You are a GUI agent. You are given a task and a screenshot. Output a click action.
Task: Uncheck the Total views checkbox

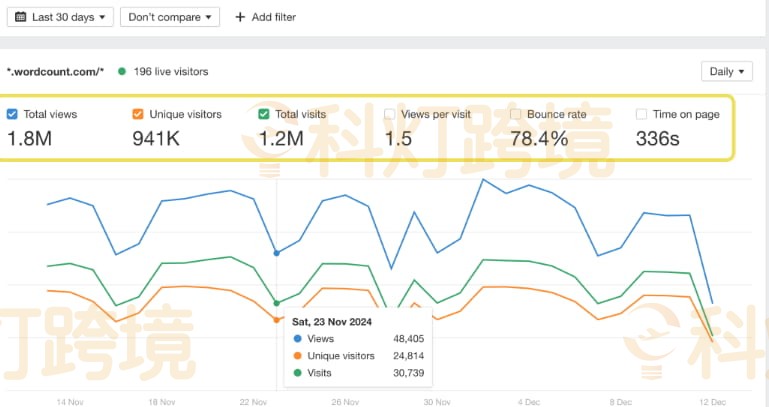coord(12,114)
